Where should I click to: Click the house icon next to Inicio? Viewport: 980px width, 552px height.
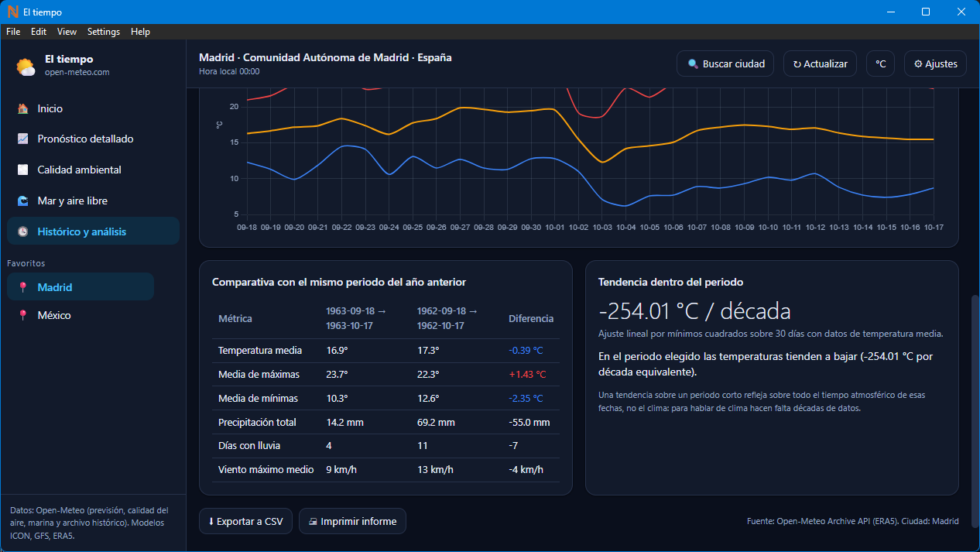[23, 109]
